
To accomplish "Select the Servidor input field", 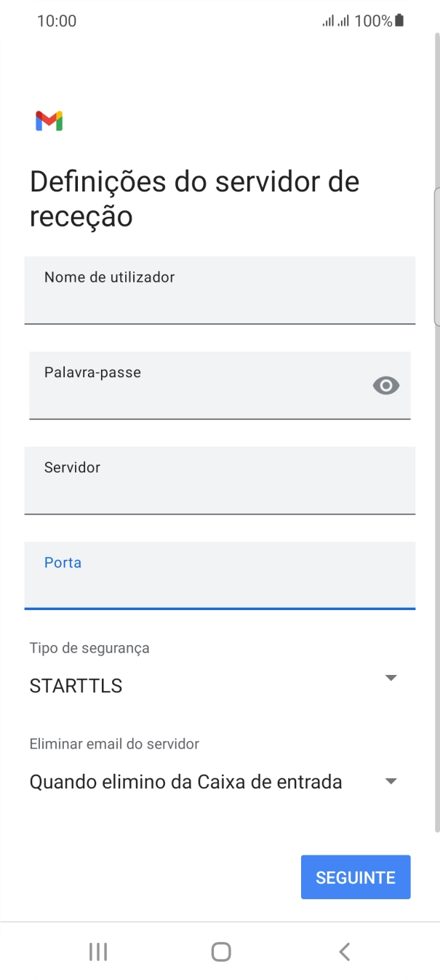I will 220,481.
